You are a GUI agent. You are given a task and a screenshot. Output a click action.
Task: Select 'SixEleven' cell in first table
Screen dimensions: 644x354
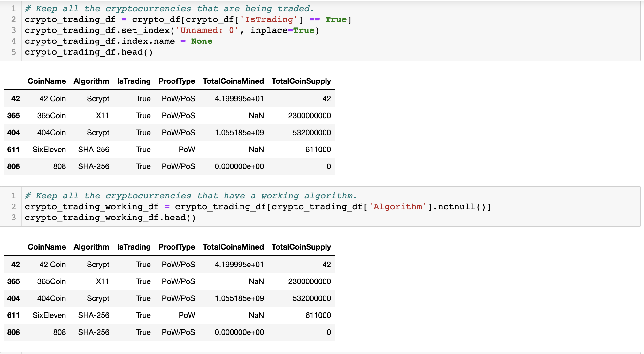(49, 150)
